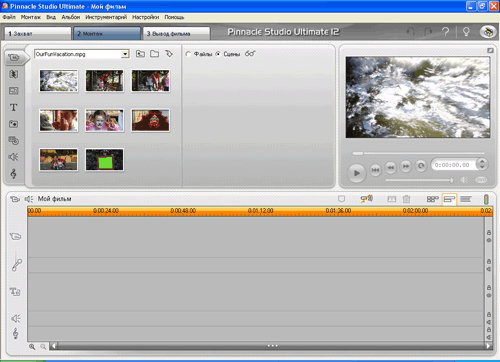
Task: Click the player scrubber position bar
Action: point(418,153)
